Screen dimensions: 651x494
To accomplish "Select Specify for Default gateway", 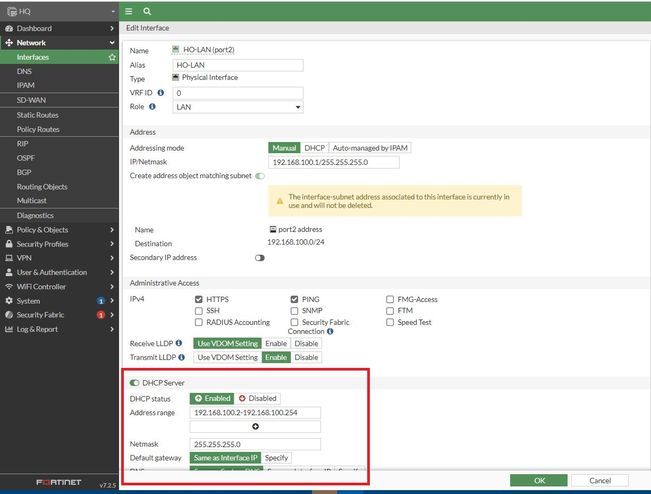I will coord(276,458).
